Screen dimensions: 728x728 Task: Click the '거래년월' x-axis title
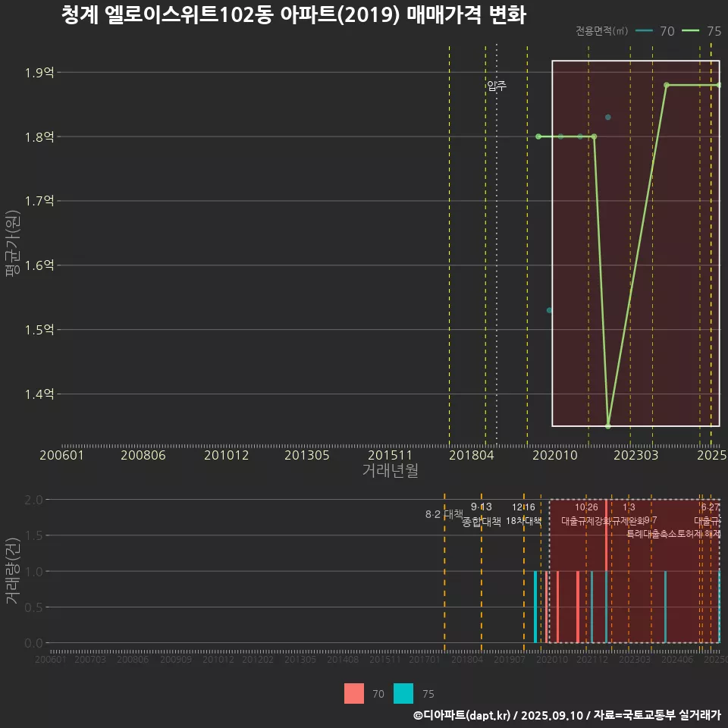click(390, 470)
